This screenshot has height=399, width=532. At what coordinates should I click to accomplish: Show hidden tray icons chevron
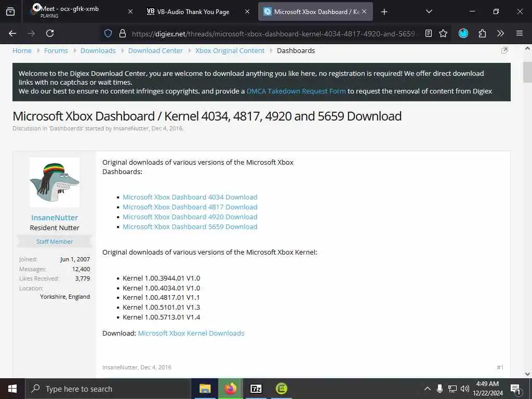428,389
